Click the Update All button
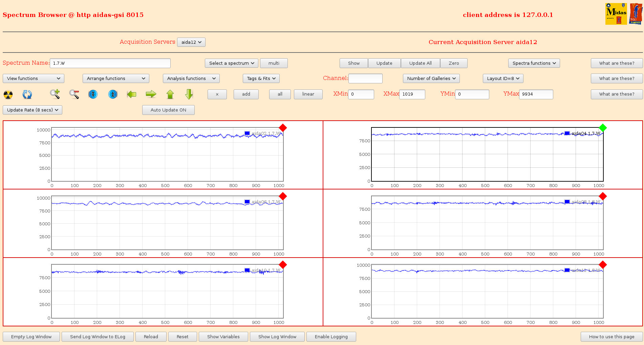 (420, 63)
